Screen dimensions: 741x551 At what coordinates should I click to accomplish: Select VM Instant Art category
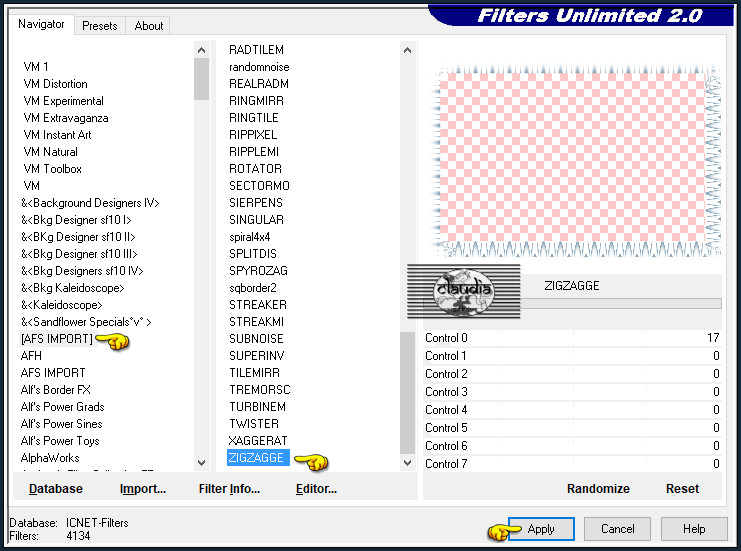[57, 135]
